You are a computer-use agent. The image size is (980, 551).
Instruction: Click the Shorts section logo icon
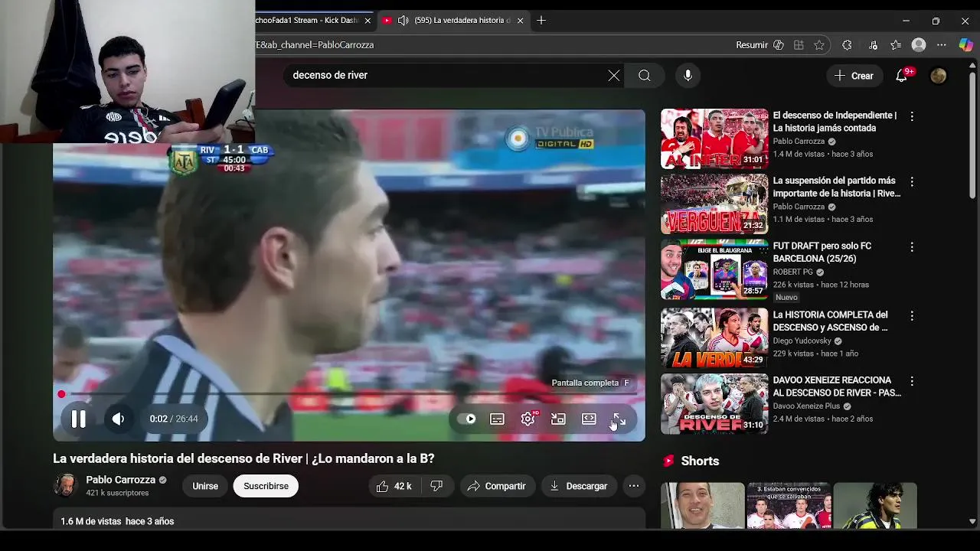coord(668,461)
